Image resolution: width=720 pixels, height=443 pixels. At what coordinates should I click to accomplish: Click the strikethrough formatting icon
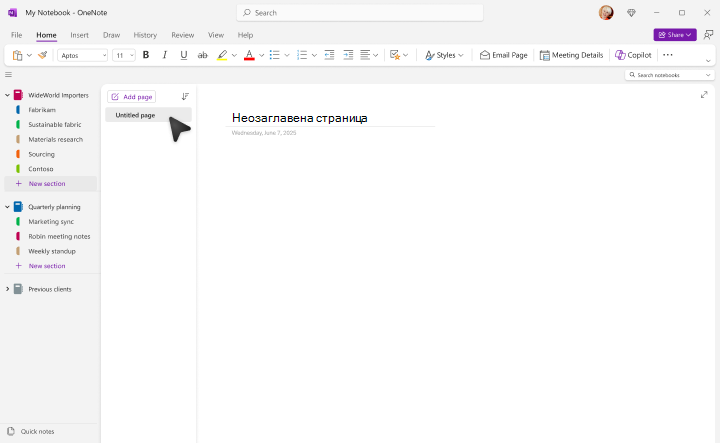[202, 55]
